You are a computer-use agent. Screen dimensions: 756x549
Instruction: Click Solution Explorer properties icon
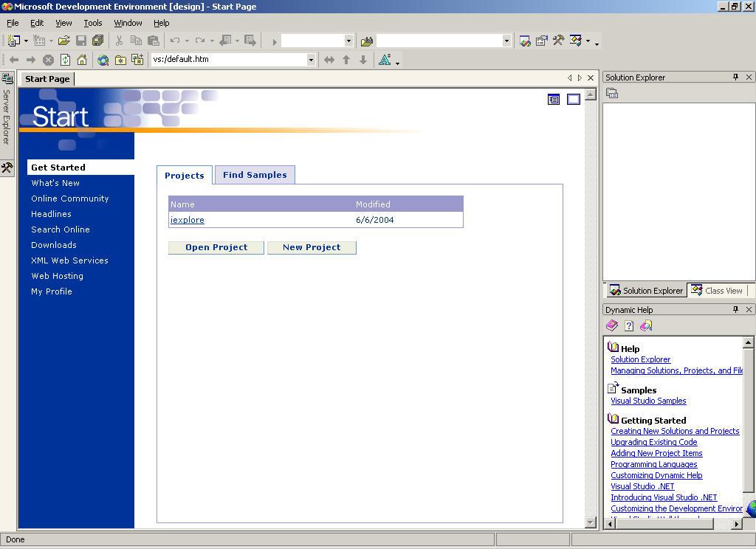[x=612, y=93]
